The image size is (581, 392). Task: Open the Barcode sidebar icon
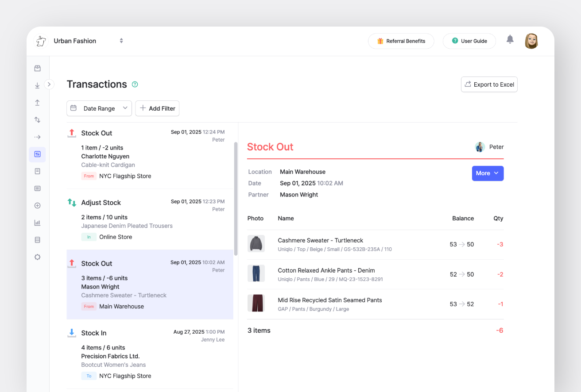[37, 188]
